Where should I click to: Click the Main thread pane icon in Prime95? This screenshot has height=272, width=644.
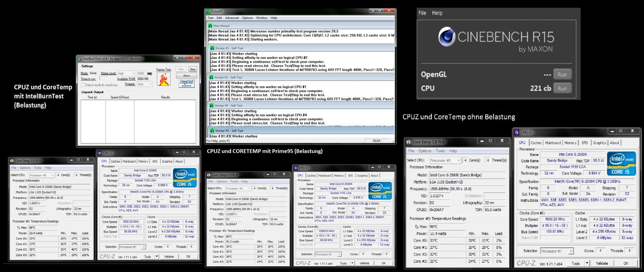pyautogui.click(x=211, y=26)
